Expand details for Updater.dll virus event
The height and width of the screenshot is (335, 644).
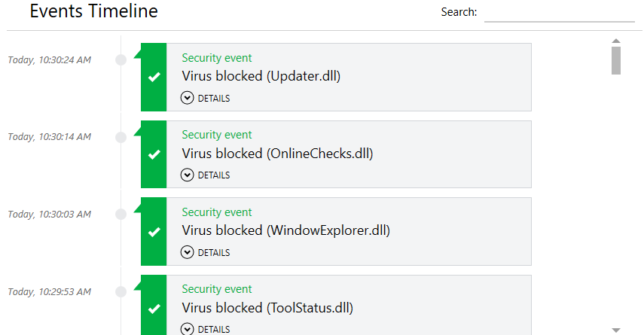[x=206, y=98]
